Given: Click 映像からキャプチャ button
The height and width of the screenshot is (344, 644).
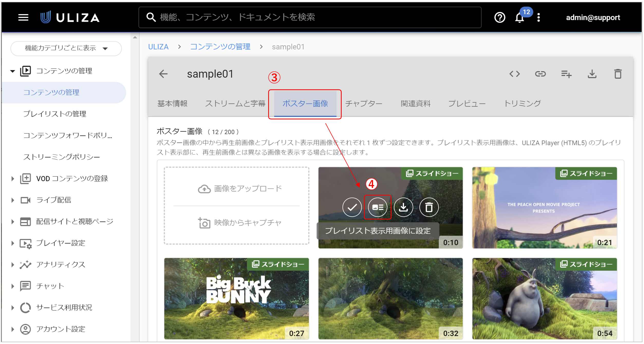Looking at the screenshot, I should point(240,223).
